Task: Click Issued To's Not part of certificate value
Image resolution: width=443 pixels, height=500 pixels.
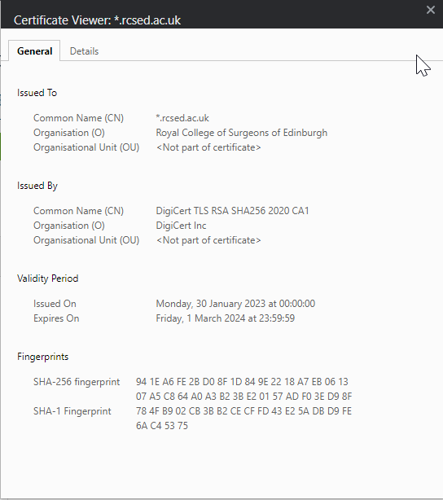Action: tap(208, 147)
